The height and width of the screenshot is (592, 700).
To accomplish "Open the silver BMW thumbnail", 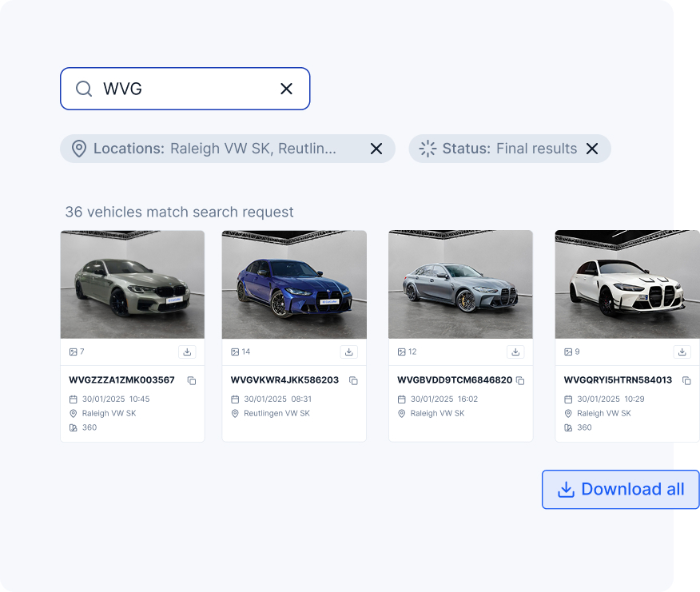I will point(460,285).
